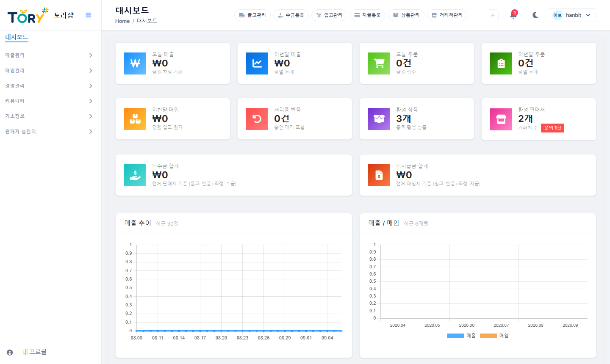Click the green cart icon on 오늘 주문 card
610x364 pixels.
379,63
